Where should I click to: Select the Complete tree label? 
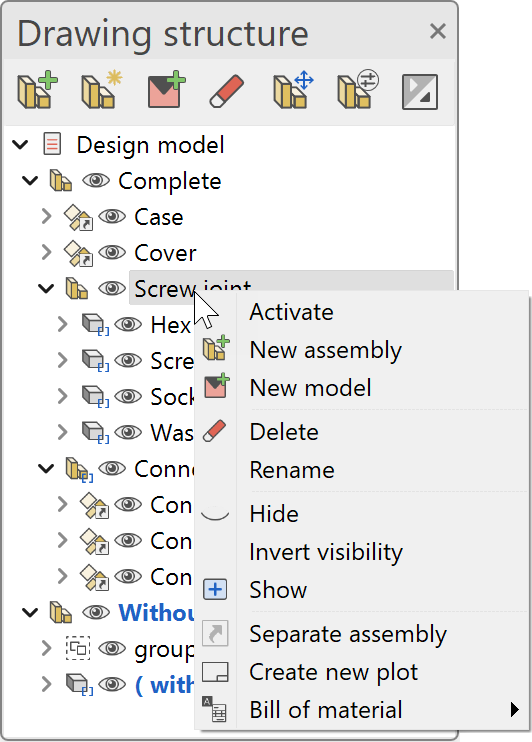[170, 182]
